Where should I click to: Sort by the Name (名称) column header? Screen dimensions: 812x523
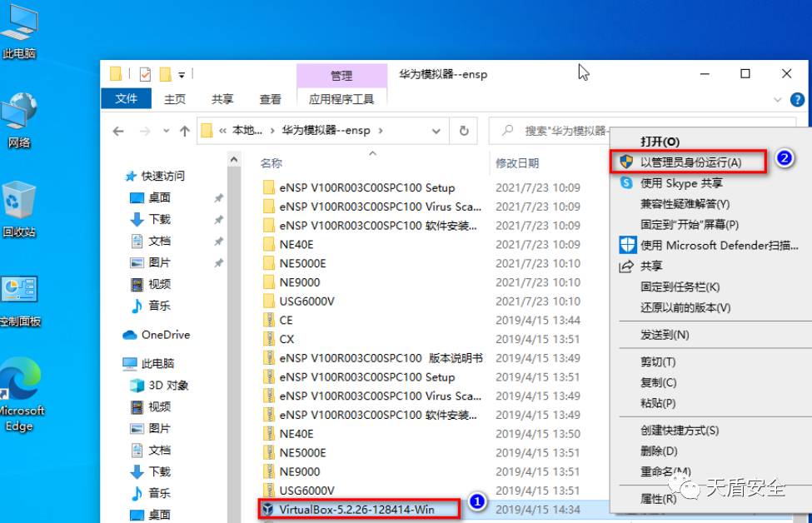pos(271,163)
